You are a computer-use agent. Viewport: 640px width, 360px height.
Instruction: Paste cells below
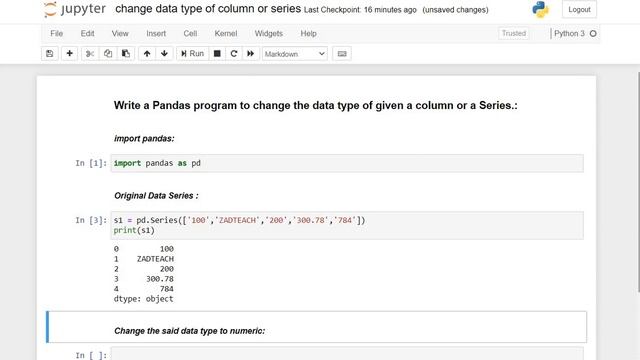126,54
